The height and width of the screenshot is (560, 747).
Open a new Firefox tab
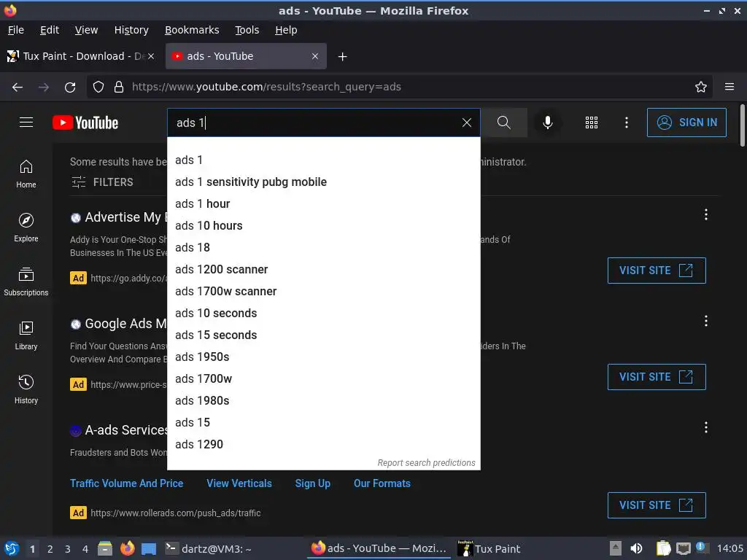pyautogui.click(x=342, y=57)
